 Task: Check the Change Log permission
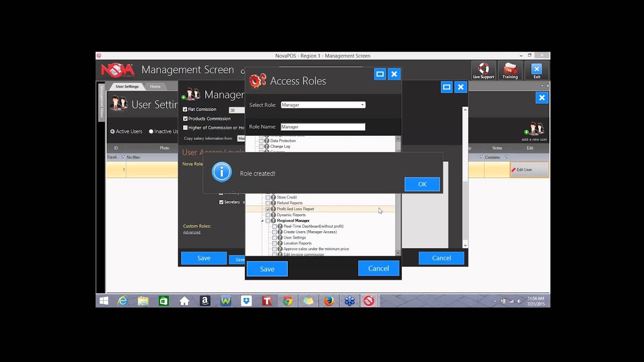click(261, 146)
